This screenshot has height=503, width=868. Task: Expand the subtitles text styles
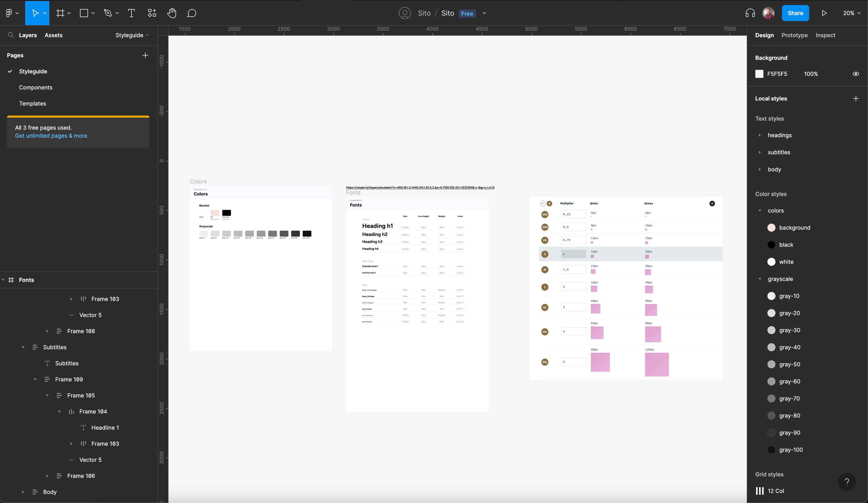click(760, 152)
